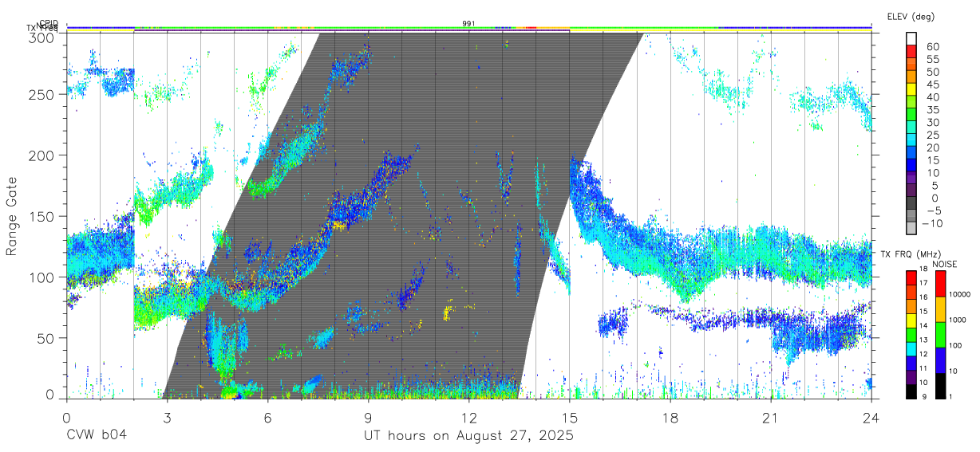Click the "991" CPID value at top
Viewport: 980px width, 452px height.
pos(468,24)
